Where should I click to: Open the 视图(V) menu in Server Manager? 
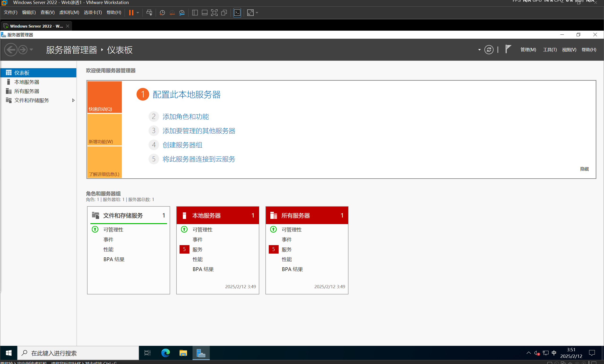(569, 50)
